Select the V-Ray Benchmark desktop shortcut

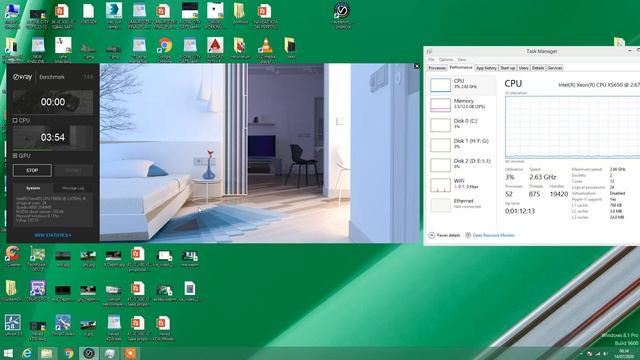tap(342, 15)
